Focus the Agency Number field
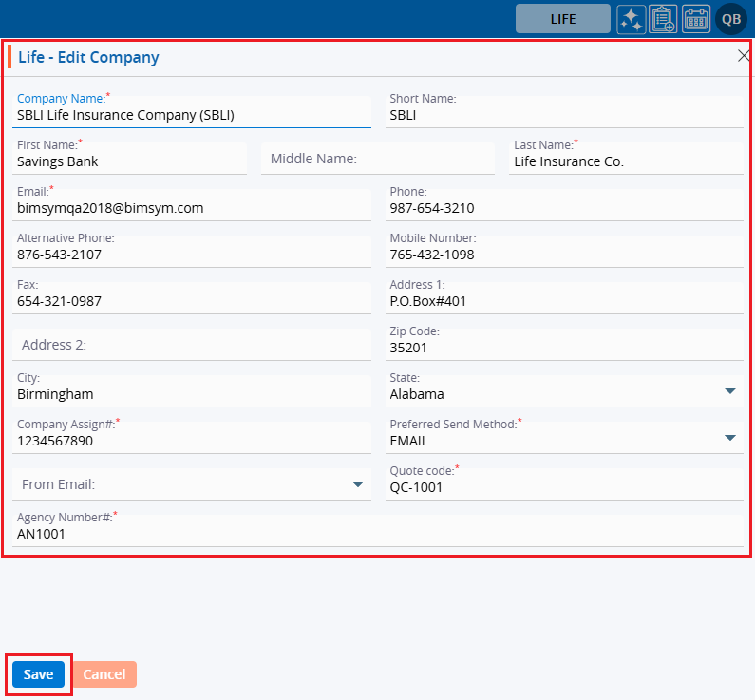Viewport: 755px width, 700px height. point(376,534)
